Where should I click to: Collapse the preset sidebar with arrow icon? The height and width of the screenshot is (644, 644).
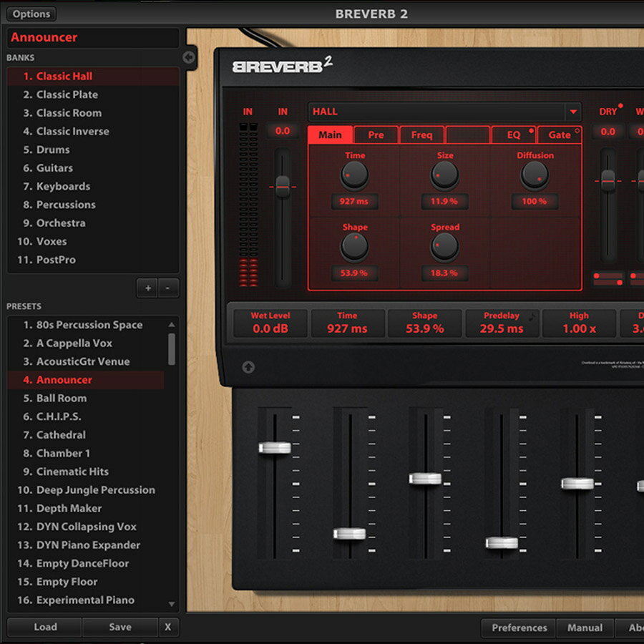coord(189,57)
